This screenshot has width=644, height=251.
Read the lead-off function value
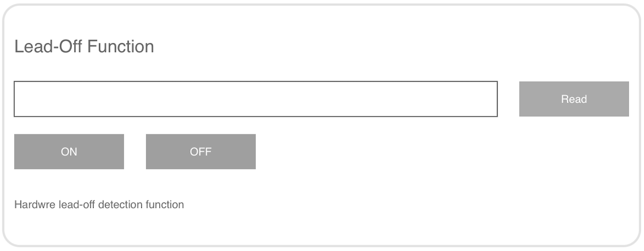coord(573,99)
